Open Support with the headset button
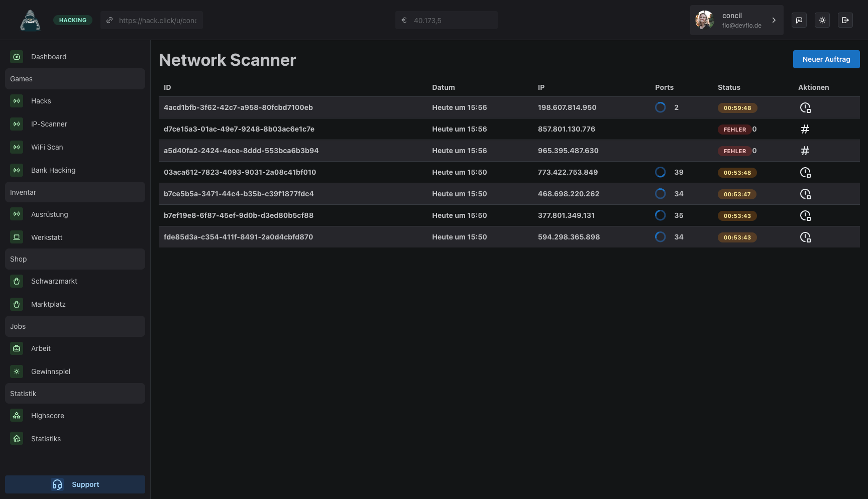Viewport: 868px width, 499px height. coord(75,484)
